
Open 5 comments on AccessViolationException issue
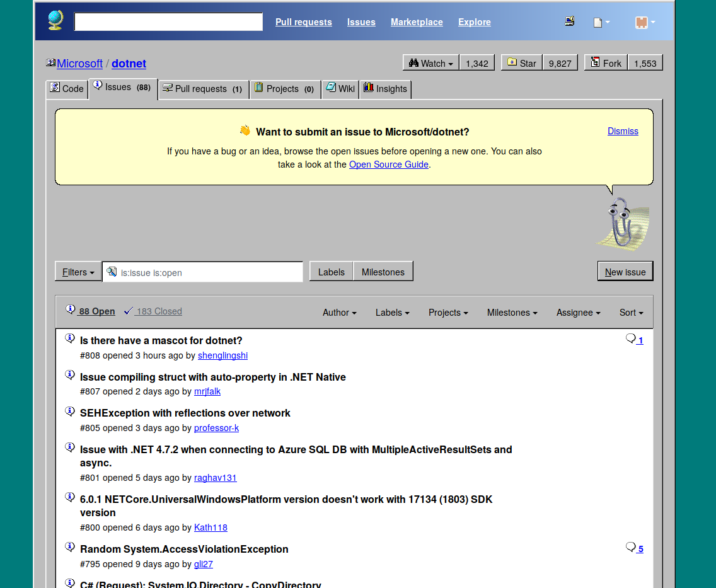[x=634, y=548]
